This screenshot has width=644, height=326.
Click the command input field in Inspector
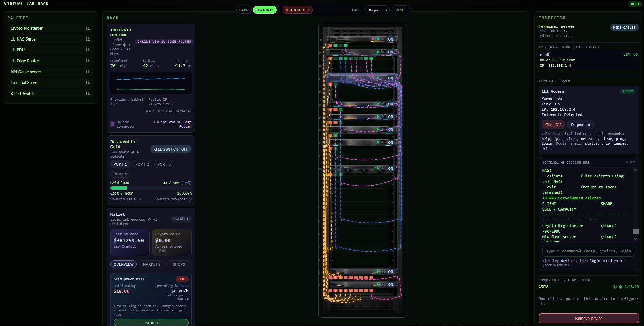click(588, 251)
